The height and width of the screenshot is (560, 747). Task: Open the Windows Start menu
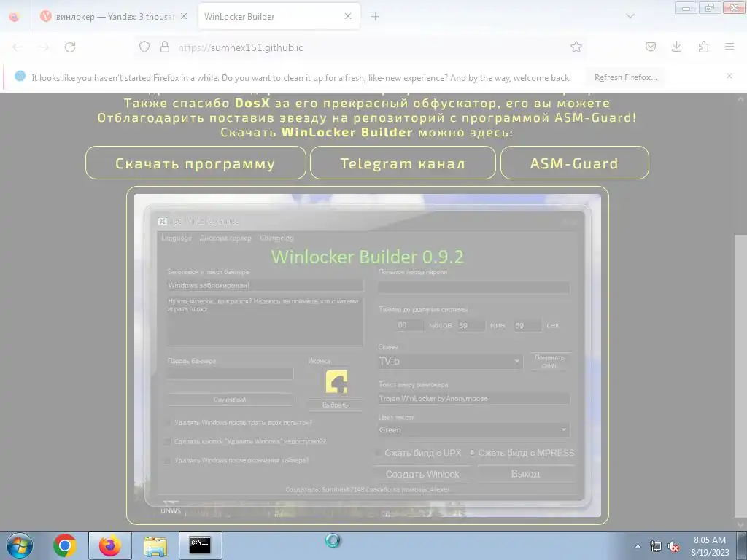[x=19, y=545]
